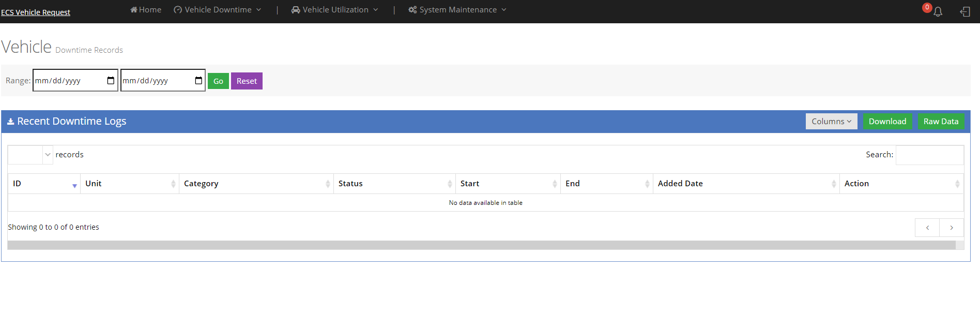Expand the Vehicle Utilization menu

(335, 10)
